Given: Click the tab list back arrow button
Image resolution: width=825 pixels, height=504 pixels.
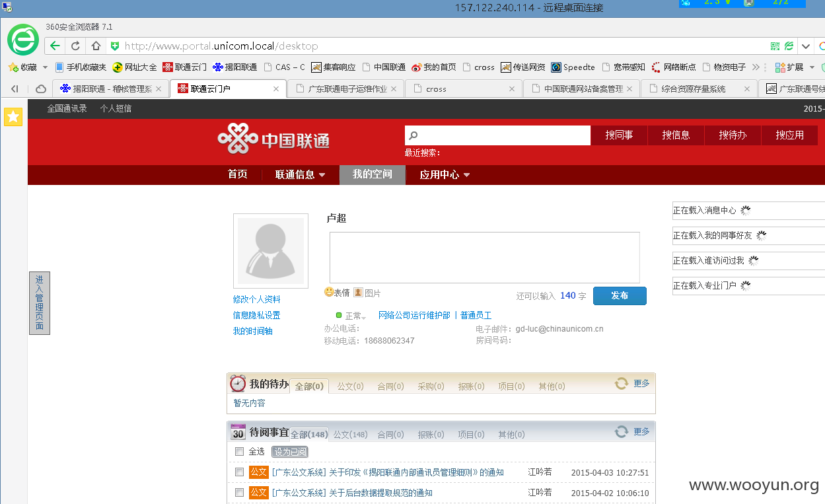Looking at the screenshot, I should [x=15, y=89].
